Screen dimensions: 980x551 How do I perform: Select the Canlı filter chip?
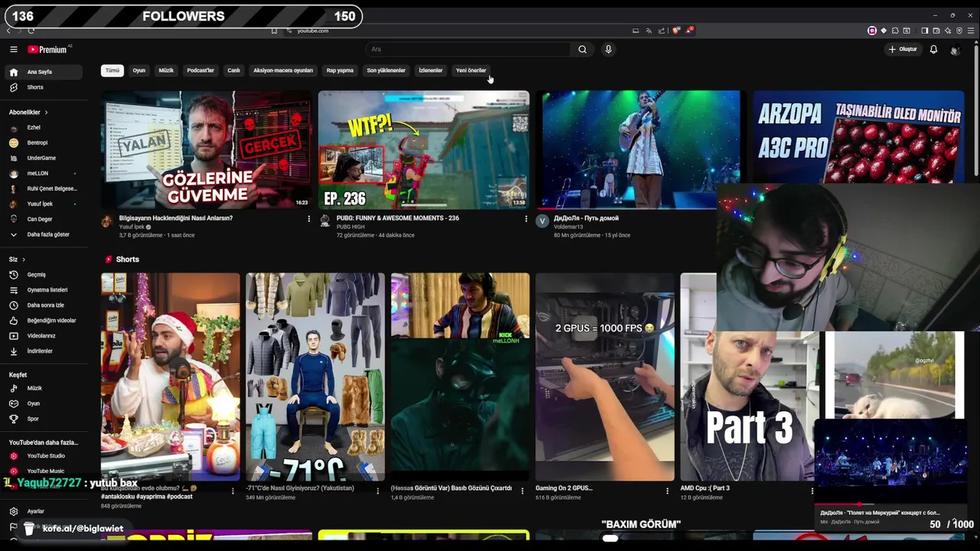tap(234, 70)
